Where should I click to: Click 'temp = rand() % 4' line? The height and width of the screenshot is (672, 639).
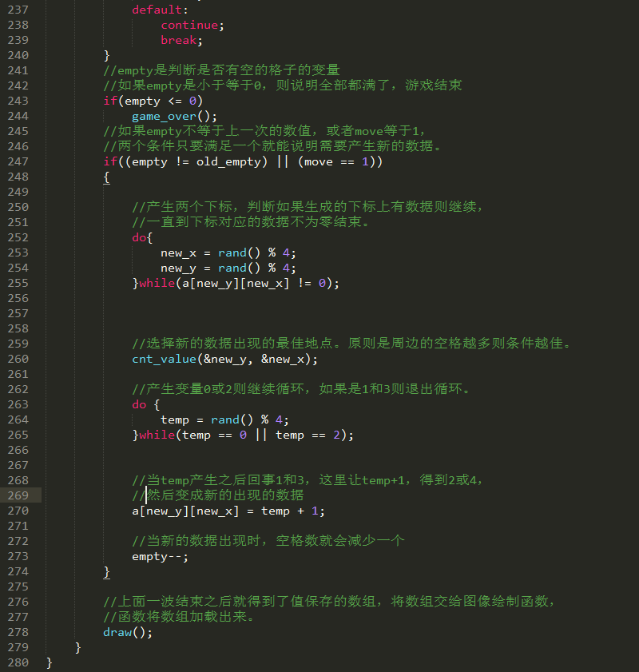point(225,420)
